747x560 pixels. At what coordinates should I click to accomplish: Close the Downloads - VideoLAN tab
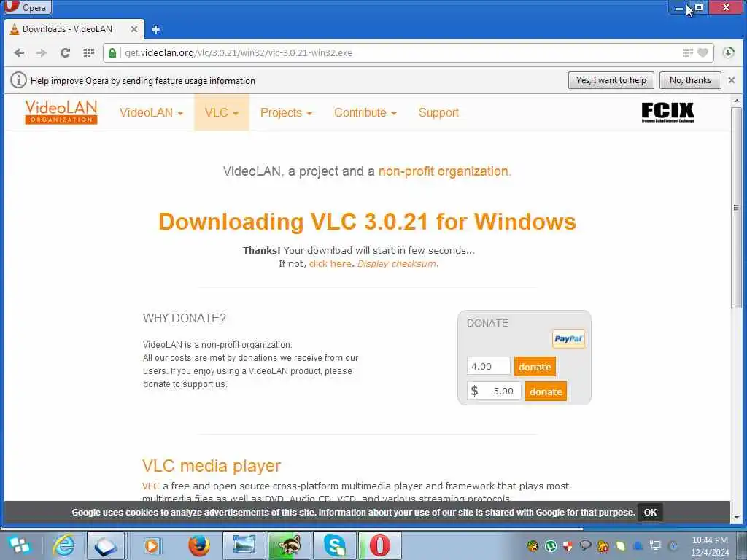click(x=134, y=29)
